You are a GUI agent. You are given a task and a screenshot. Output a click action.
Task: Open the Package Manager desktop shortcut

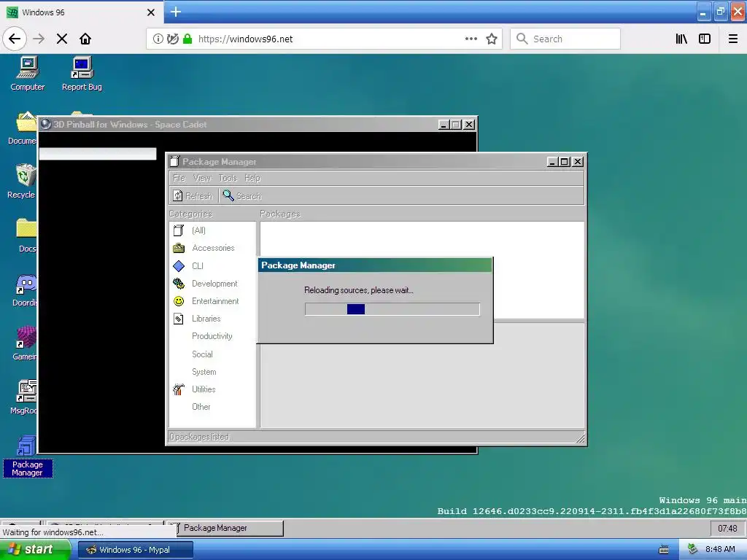coord(27,456)
